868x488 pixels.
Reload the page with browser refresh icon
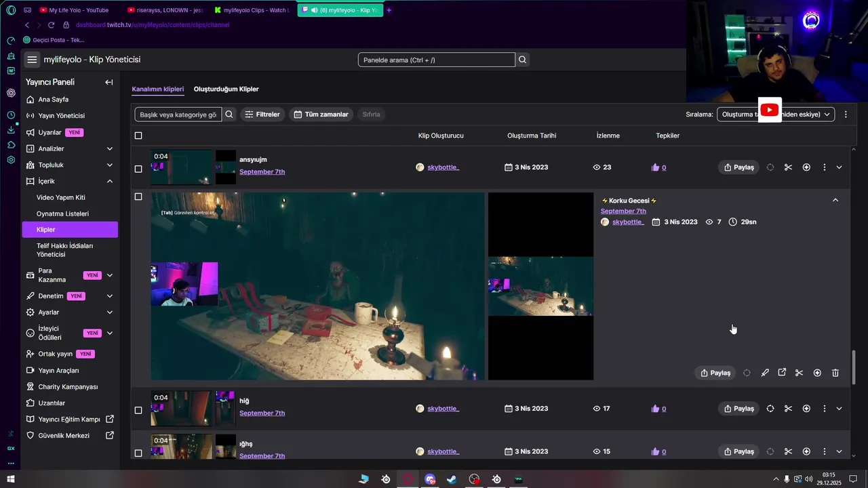pyautogui.click(x=51, y=25)
